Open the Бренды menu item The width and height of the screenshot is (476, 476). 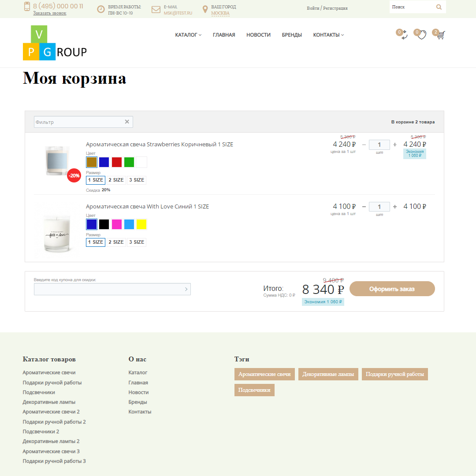(292, 35)
